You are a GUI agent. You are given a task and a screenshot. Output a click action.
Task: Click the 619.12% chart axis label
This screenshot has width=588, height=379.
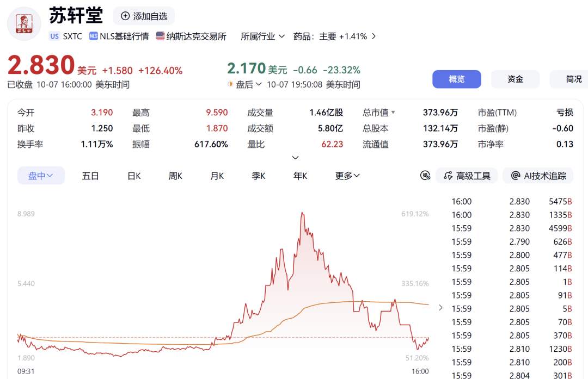[x=415, y=214]
